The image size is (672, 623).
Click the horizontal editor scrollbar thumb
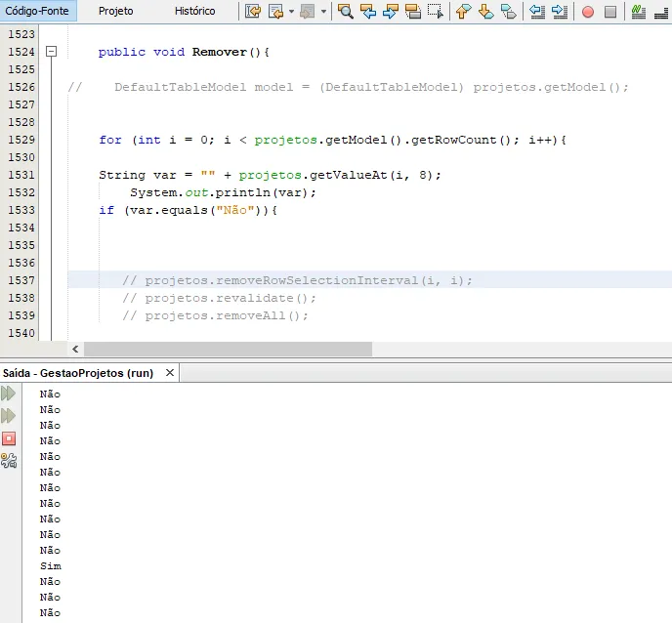pyautogui.click(x=228, y=350)
